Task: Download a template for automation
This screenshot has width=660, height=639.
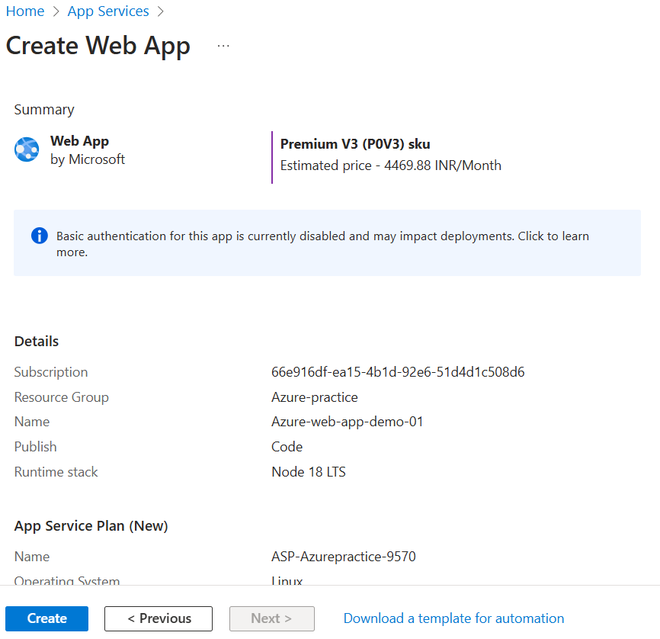Action: (x=453, y=618)
